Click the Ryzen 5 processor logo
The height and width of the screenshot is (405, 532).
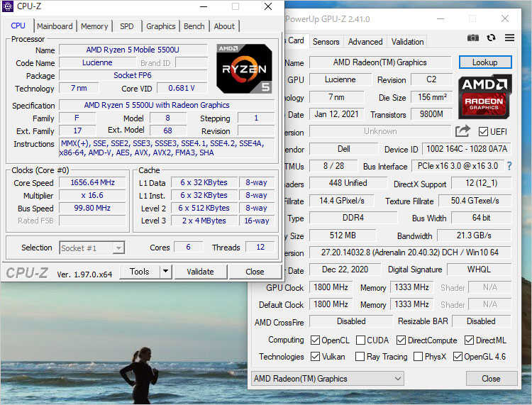tap(244, 69)
